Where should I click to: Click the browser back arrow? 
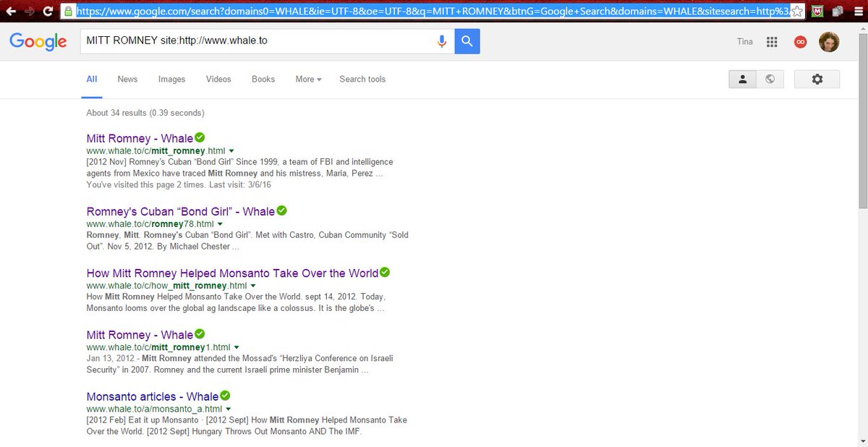tap(11, 12)
